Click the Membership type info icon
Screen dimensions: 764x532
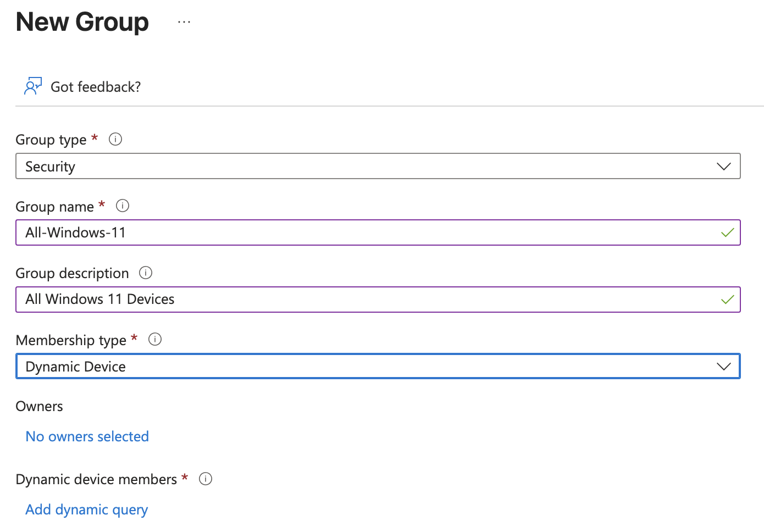pyautogui.click(x=155, y=339)
